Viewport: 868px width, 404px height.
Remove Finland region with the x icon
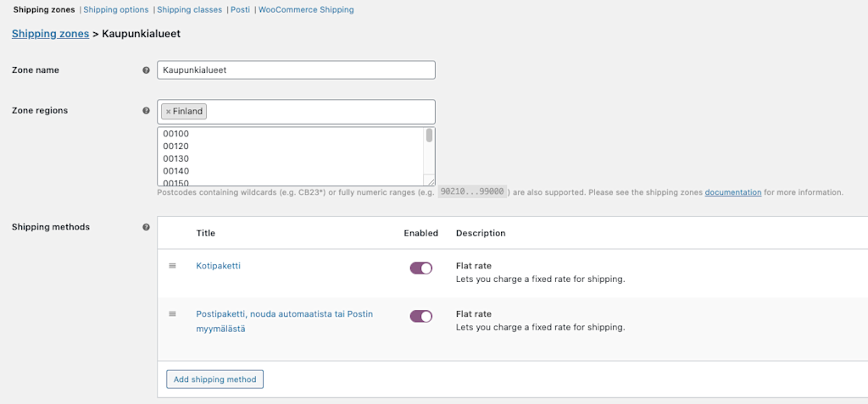tap(169, 112)
